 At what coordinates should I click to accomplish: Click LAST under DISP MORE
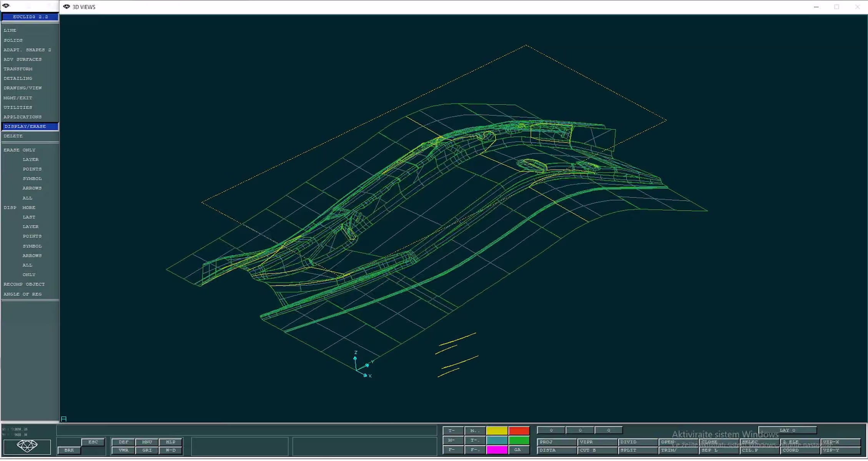point(29,217)
